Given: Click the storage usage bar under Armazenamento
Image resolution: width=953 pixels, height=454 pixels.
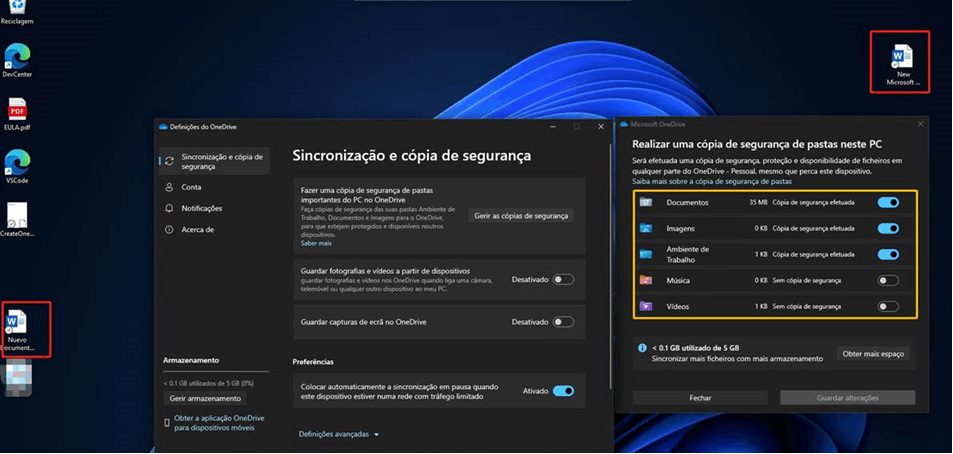Looking at the screenshot, I should tap(215, 371).
